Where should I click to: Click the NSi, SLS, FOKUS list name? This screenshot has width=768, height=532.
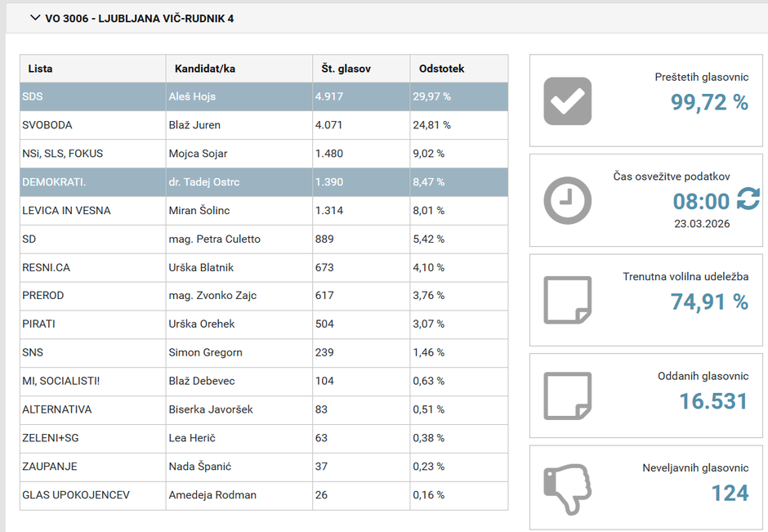(62, 154)
